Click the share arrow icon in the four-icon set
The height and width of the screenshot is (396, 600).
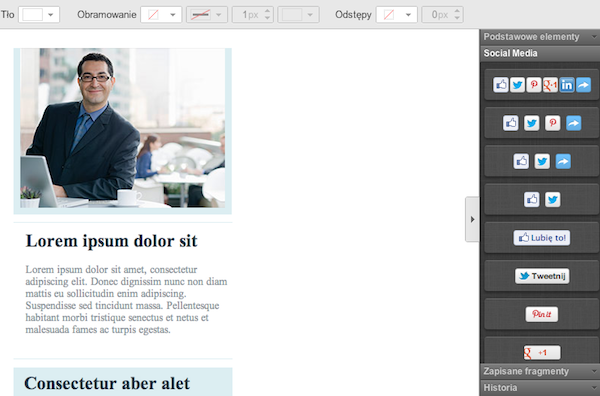pos(574,123)
